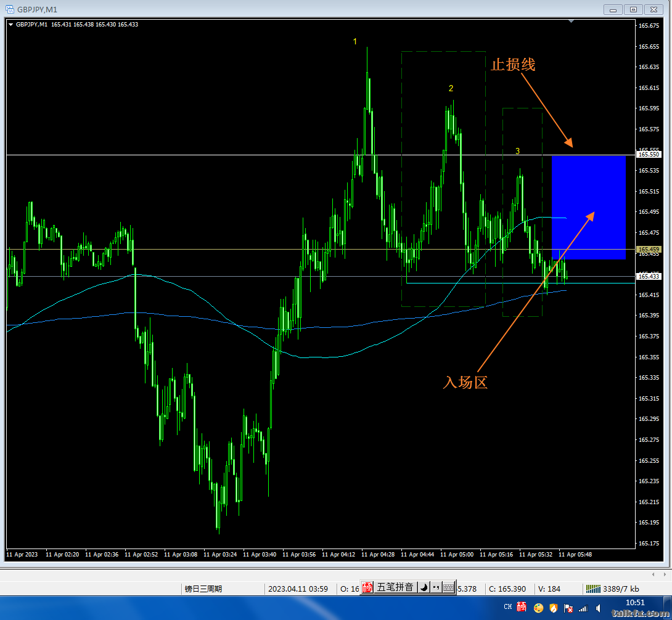Open the orange shield security tray icon
The width and height of the screenshot is (672, 620).
(x=553, y=608)
